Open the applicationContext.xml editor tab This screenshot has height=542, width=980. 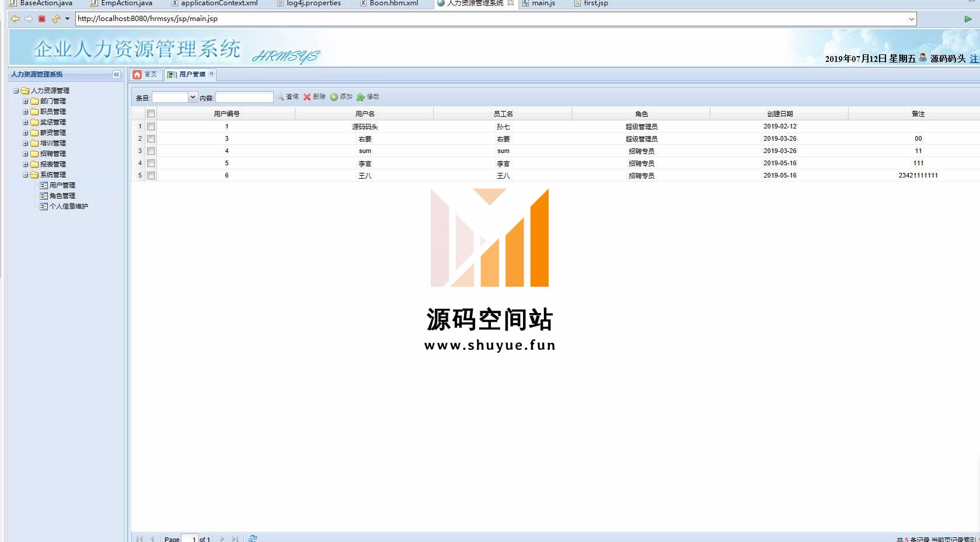pyautogui.click(x=214, y=4)
